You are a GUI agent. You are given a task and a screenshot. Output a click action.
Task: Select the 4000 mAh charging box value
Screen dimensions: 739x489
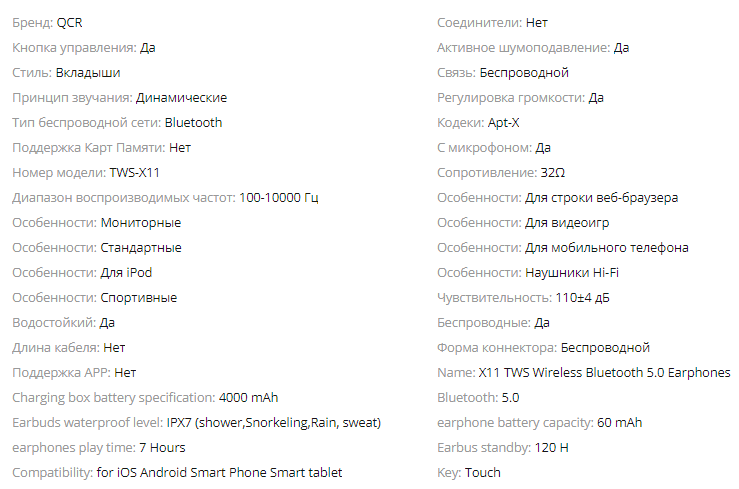[248, 398]
